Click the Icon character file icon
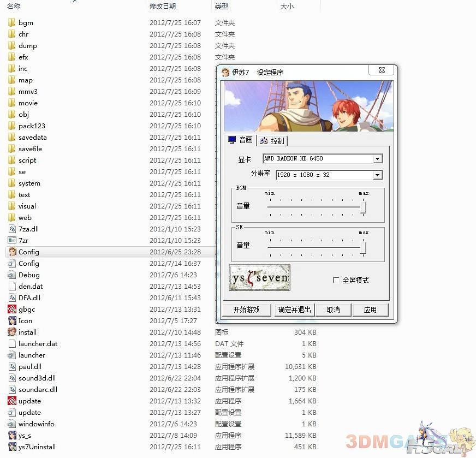 [x=12, y=321]
